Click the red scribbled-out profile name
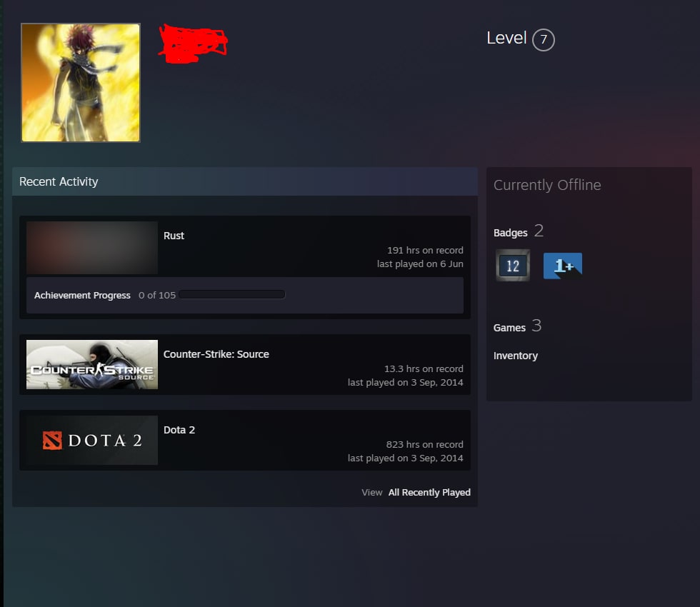The width and height of the screenshot is (700, 607). click(x=193, y=44)
